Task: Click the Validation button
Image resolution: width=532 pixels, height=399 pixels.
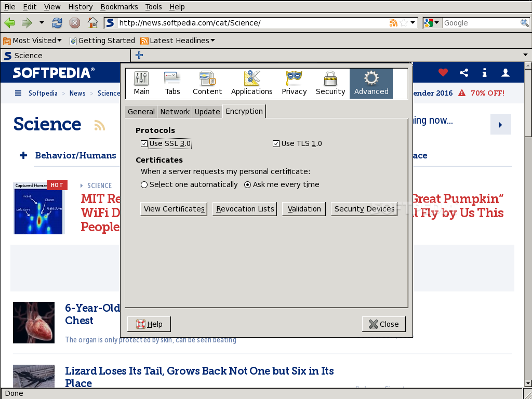Action: point(304,209)
